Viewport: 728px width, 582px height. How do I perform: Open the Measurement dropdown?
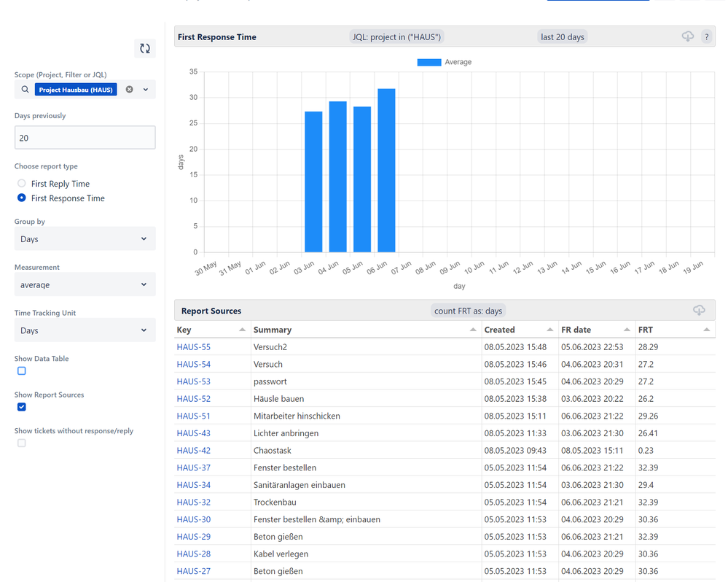tap(85, 284)
